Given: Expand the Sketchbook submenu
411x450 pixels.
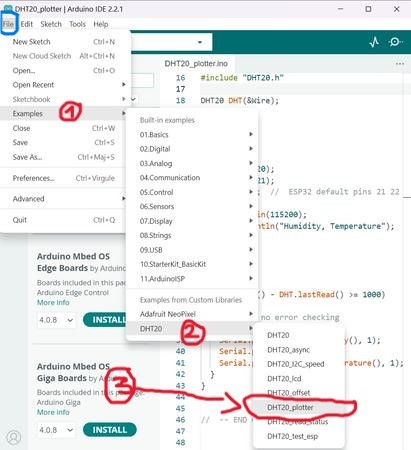Looking at the screenshot, I should pos(63,99).
